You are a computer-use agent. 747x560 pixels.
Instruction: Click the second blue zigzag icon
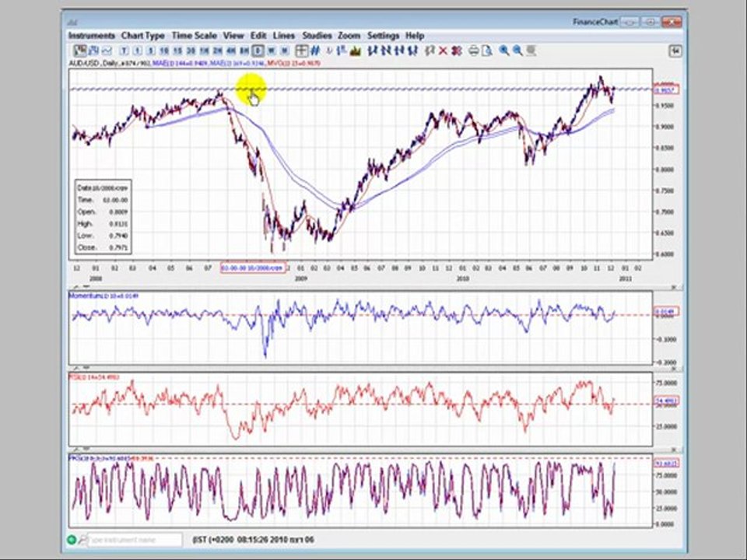point(386,51)
